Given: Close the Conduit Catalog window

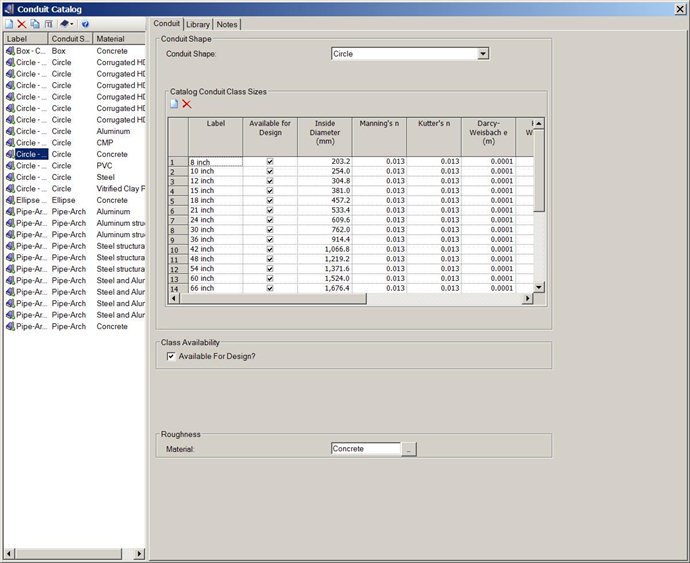Looking at the screenshot, I should point(680,9).
